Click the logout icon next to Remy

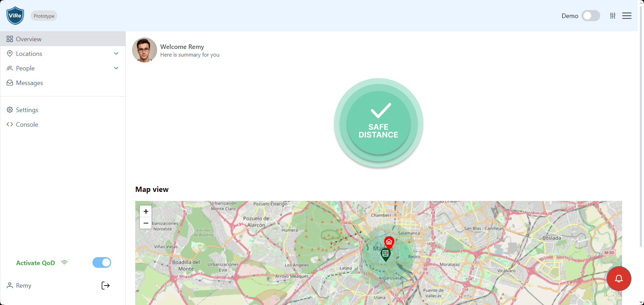[105, 286]
